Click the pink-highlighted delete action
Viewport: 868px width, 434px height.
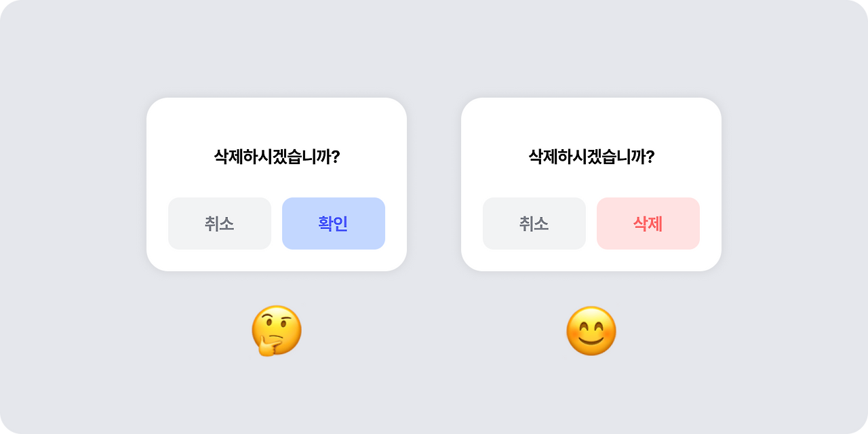click(x=648, y=223)
